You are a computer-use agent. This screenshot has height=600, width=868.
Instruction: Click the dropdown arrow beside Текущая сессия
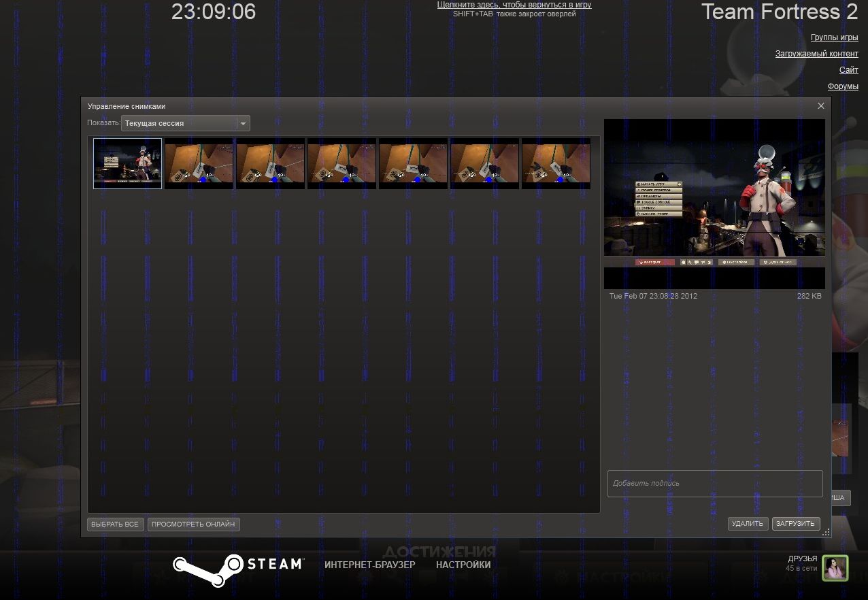click(x=243, y=123)
